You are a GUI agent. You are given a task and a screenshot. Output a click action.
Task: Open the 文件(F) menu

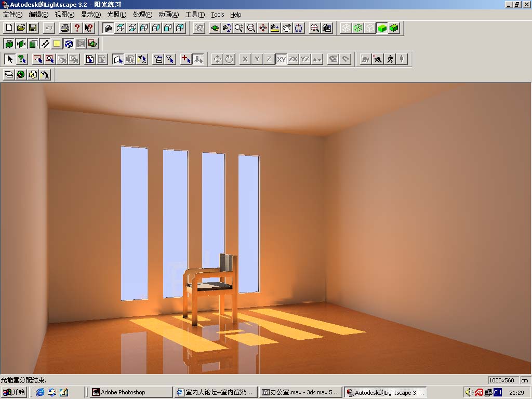pos(12,15)
